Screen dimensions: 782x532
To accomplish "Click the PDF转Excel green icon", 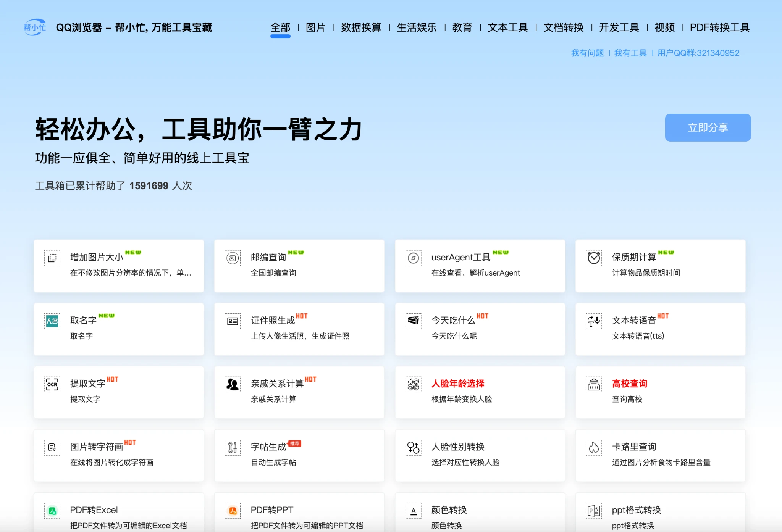I will pos(52,511).
